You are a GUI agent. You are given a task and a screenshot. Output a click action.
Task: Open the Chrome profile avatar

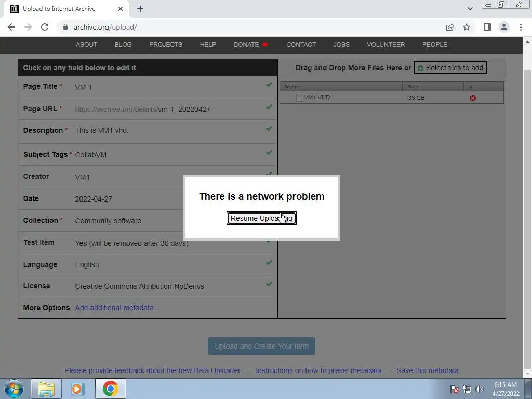(x=504, y=27)
